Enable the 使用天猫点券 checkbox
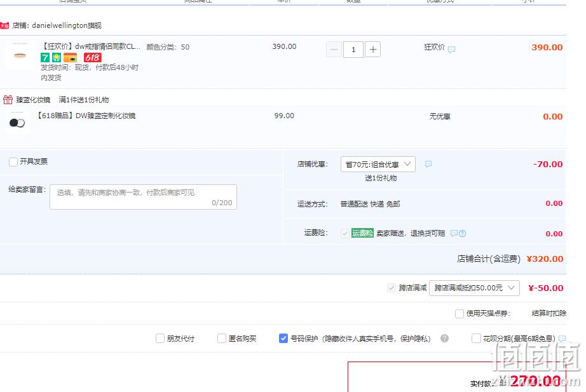586x392 pixels. (x=460, y=313)
